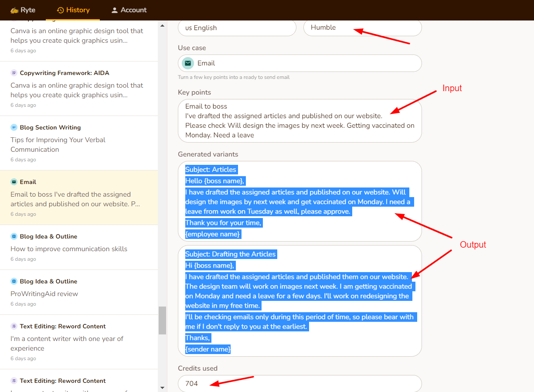Click the 'How to improve communication skills' item icon

click(14, 236)
